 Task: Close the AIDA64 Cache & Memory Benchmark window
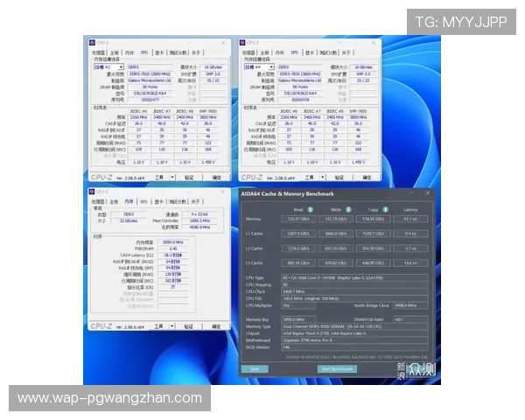[x=428, y=193]
